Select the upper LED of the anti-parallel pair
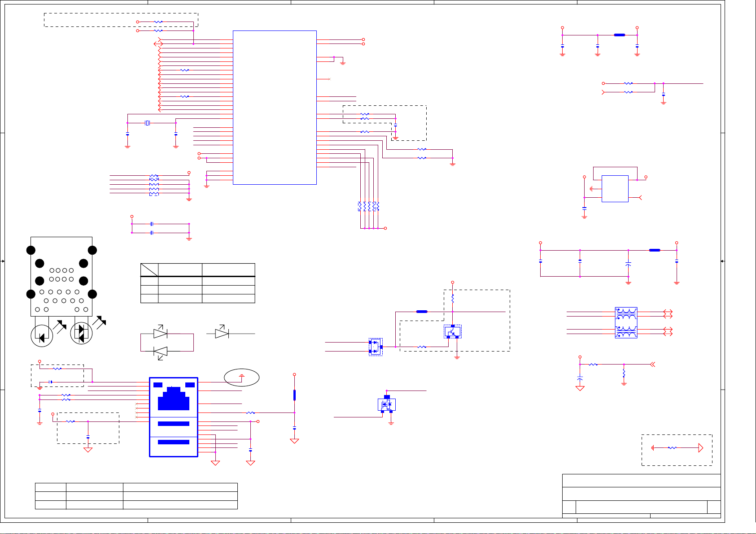The image size is (756, 534). coord(161,333)
